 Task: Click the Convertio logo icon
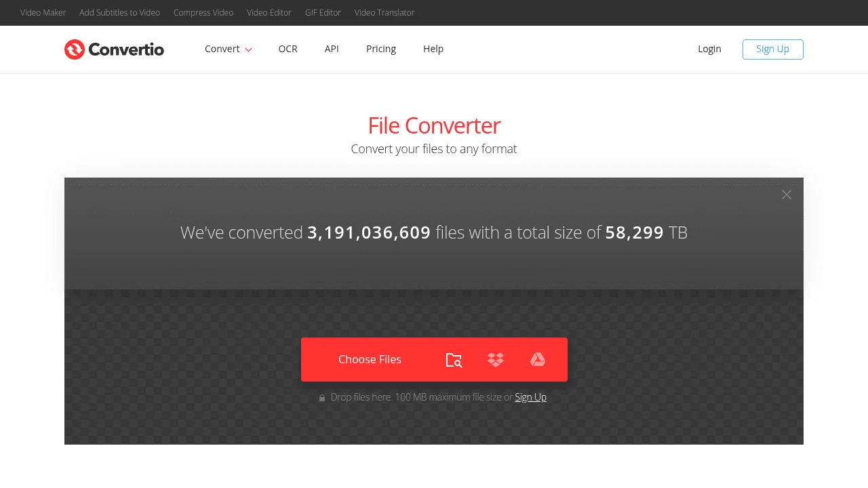(75, 49)
